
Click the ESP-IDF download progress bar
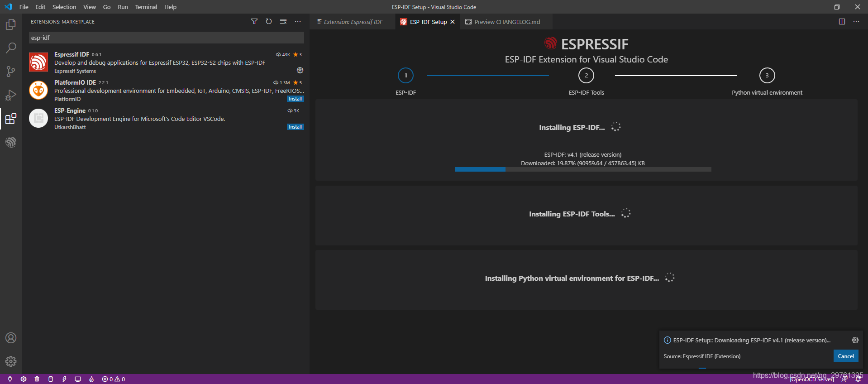coord(583,169)
